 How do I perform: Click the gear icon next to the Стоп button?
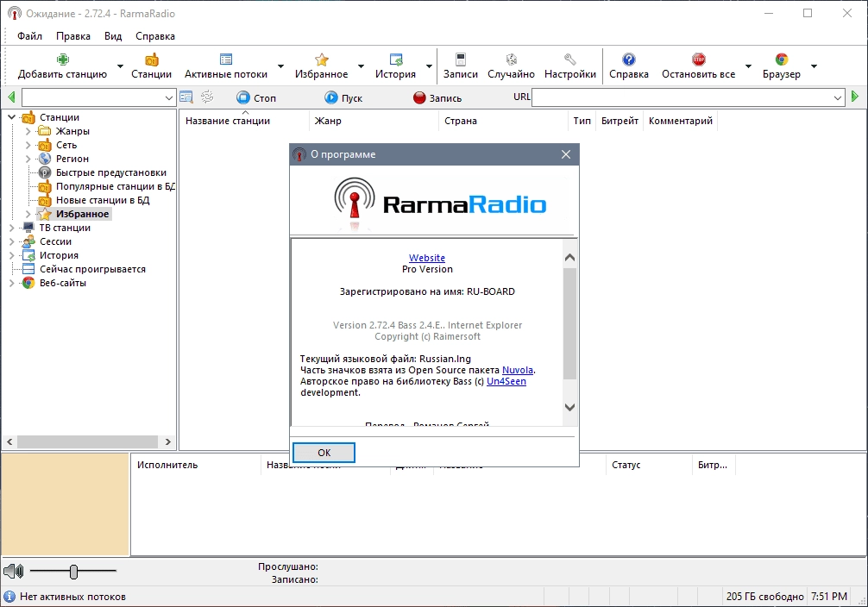[207, 97]
